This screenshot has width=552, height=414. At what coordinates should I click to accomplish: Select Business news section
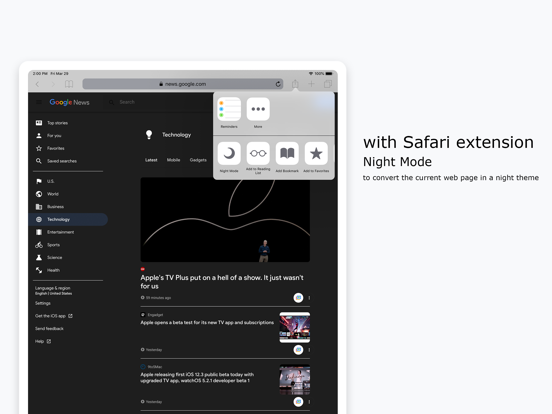point(50,207)
